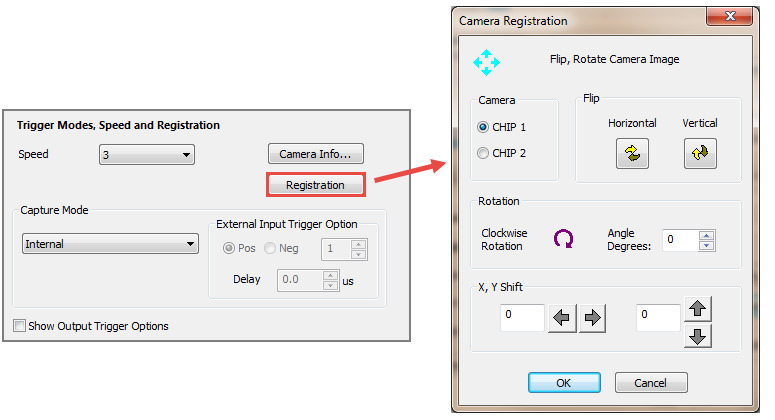Viewport: 775px width, 420px height.
Task: Shift image left with left arrow
Action: [563, 318]
